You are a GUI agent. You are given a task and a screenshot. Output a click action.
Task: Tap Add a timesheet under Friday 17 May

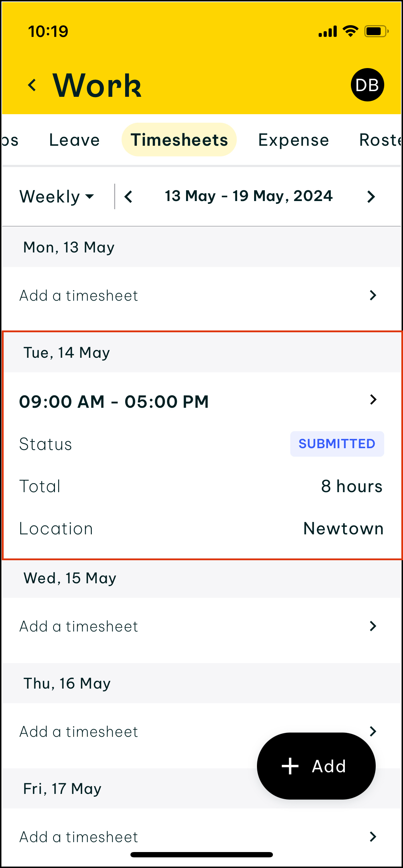[x=79, y=837]
